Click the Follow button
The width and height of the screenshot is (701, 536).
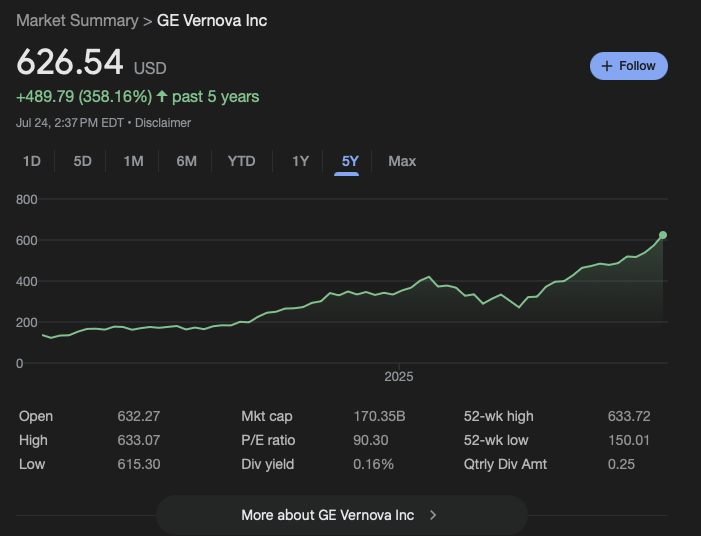[629, 66]
